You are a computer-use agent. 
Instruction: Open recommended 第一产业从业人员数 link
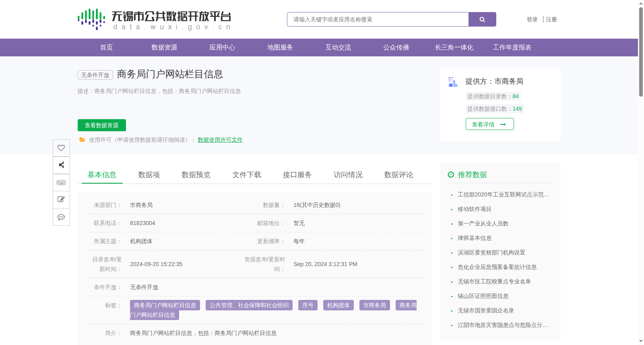pyautogui.click(x=483, y=223)
